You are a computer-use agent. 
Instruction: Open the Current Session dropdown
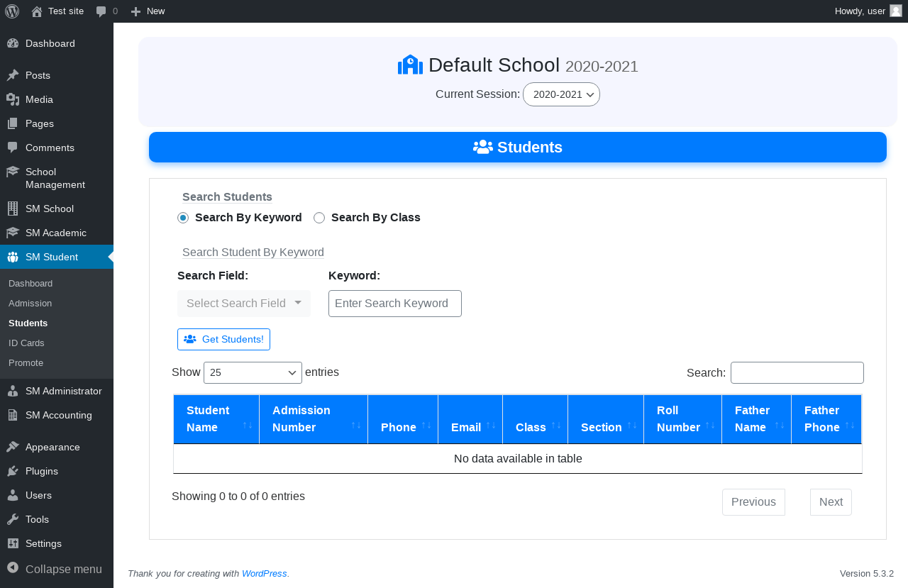(x=561, y=94)
